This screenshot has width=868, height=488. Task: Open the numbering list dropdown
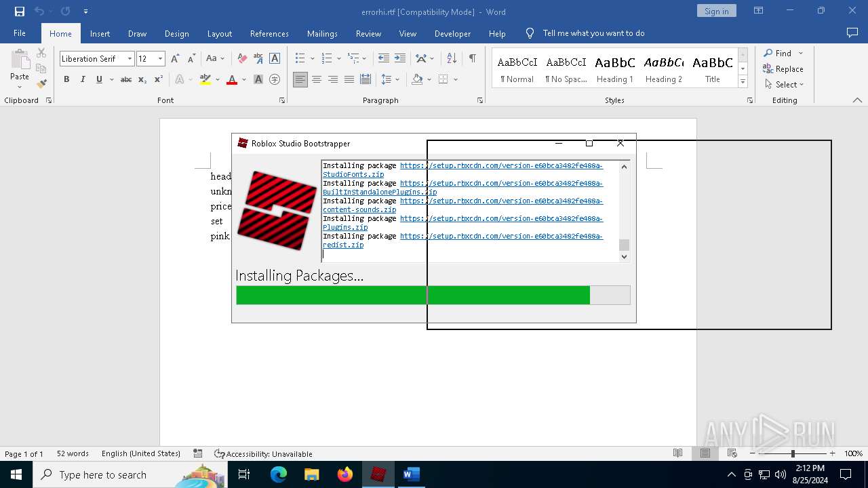[338, 59]
